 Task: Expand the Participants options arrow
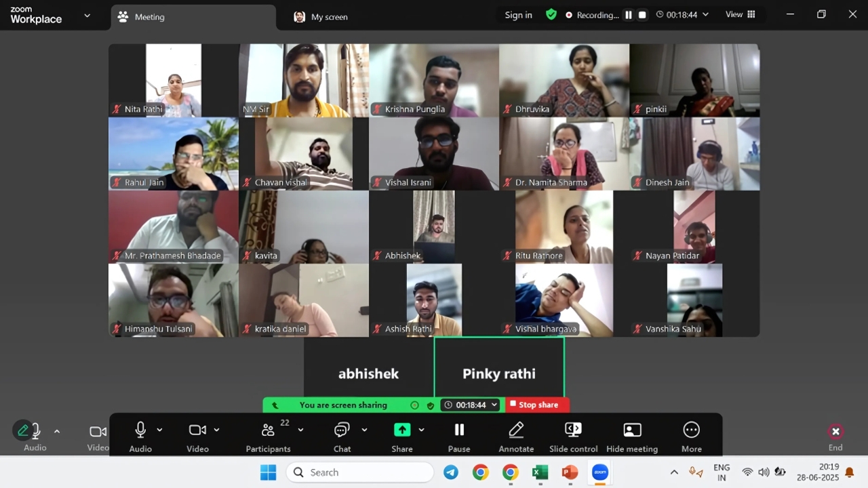coord(300,430)
